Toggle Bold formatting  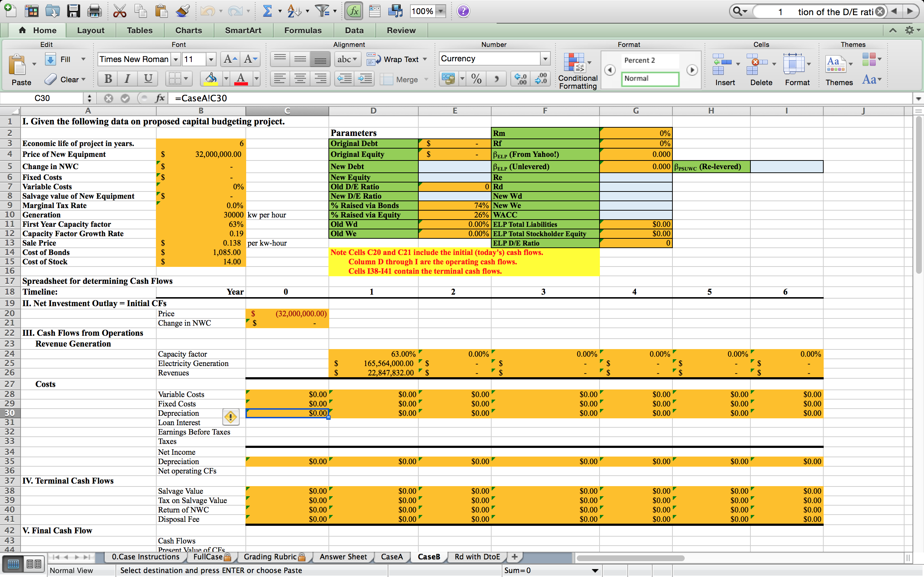pyautogui.click(x=107, y=79)
